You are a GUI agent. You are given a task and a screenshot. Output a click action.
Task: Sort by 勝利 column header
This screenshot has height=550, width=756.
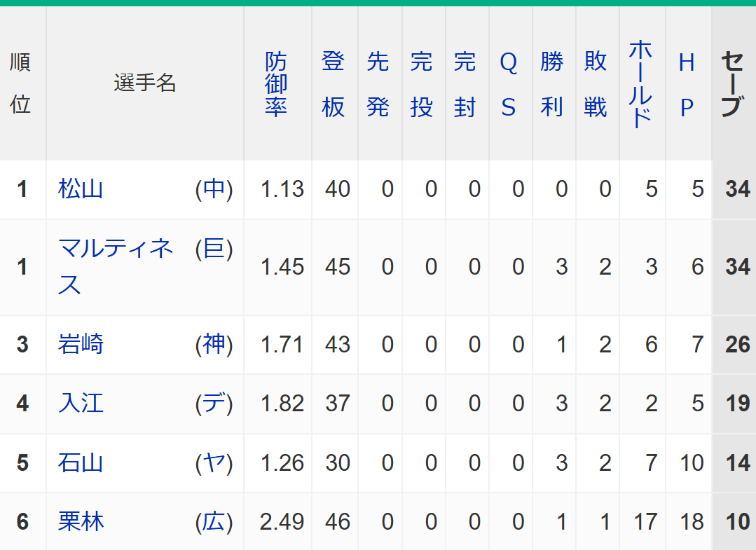coord(552,84)
